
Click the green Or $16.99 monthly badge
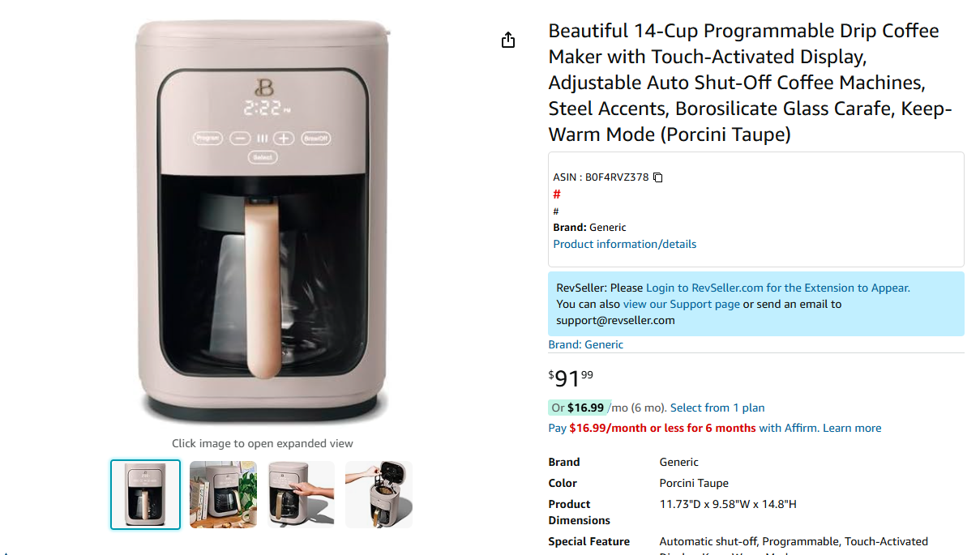pyautogui.click(x=577, y=408)
